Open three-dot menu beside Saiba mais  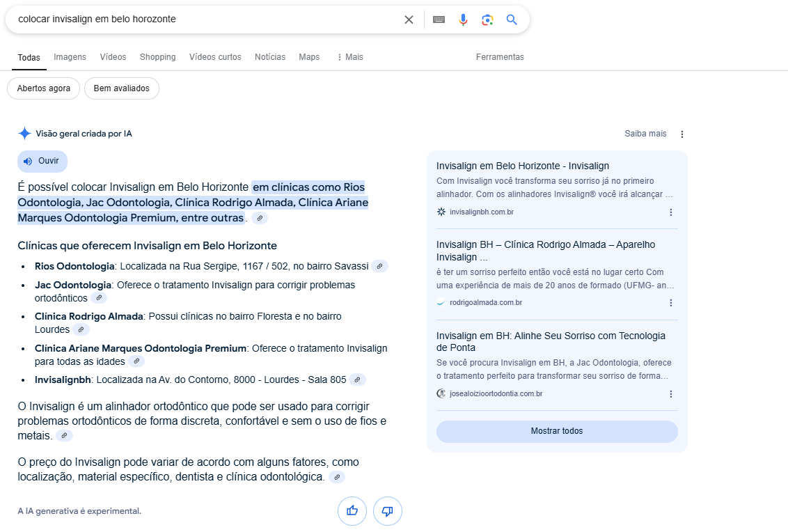682,134
